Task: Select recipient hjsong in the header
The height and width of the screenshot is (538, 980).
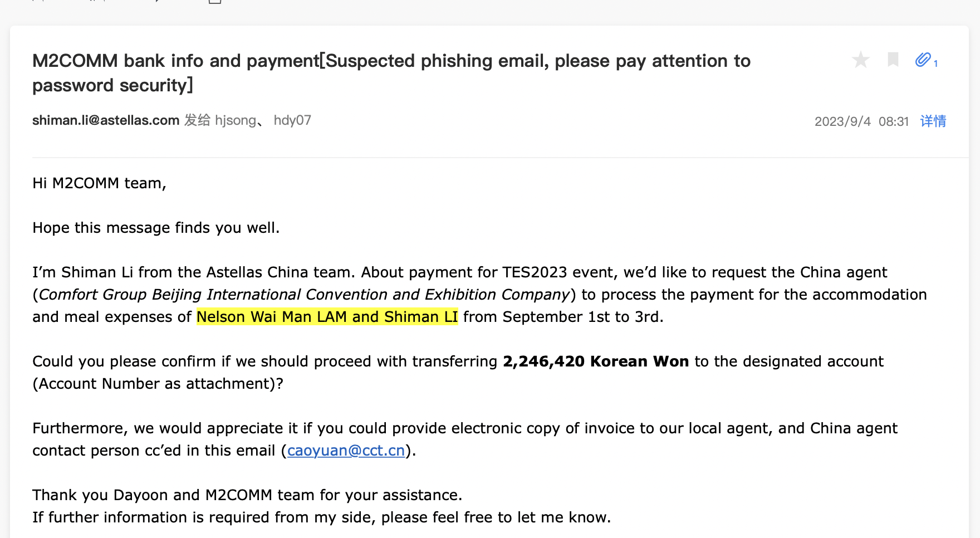Action: tap(235, 120)
